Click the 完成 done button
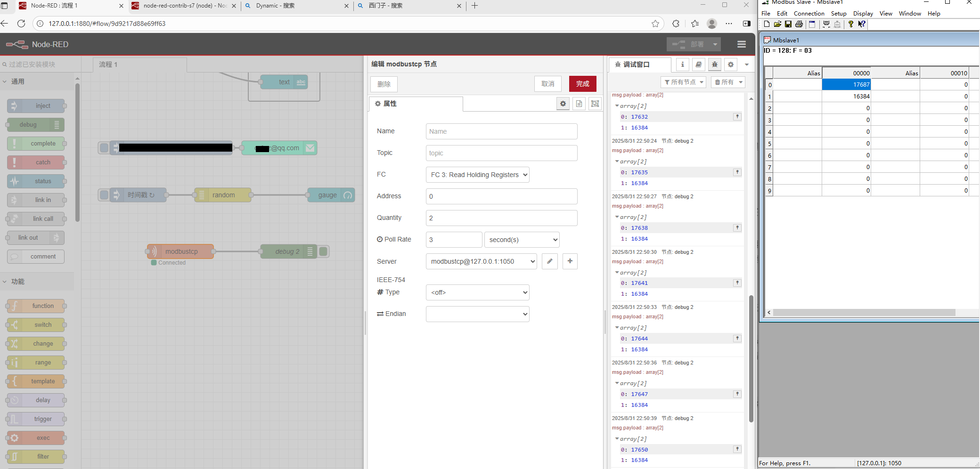 pos(583,84)
